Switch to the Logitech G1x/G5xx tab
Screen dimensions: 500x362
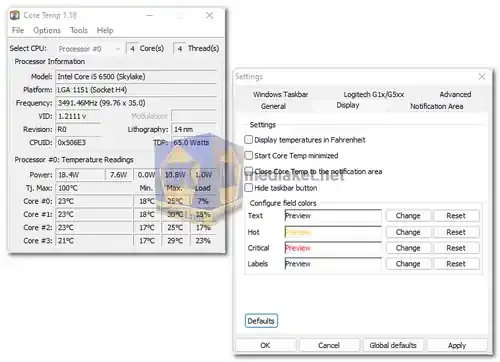(373, 94)
